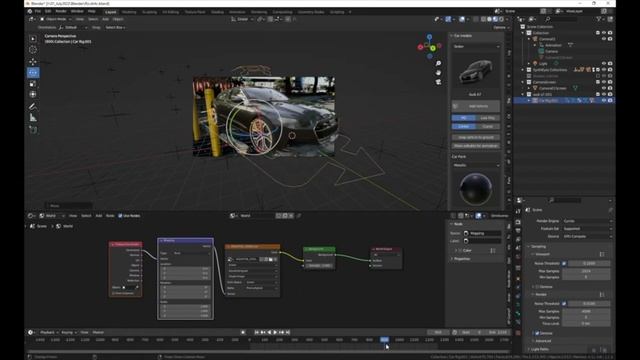Click the viewport pan hand icon
The image size is (640, 360).
point(438,73)
